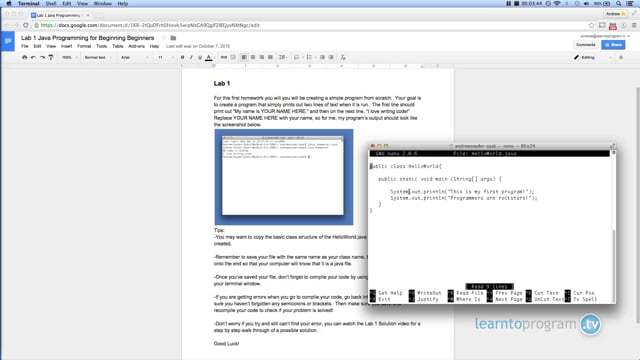Print the Google Docs document
Image resolution: width=640 pixels, height=360 pixels.
(x=24, y=58)
